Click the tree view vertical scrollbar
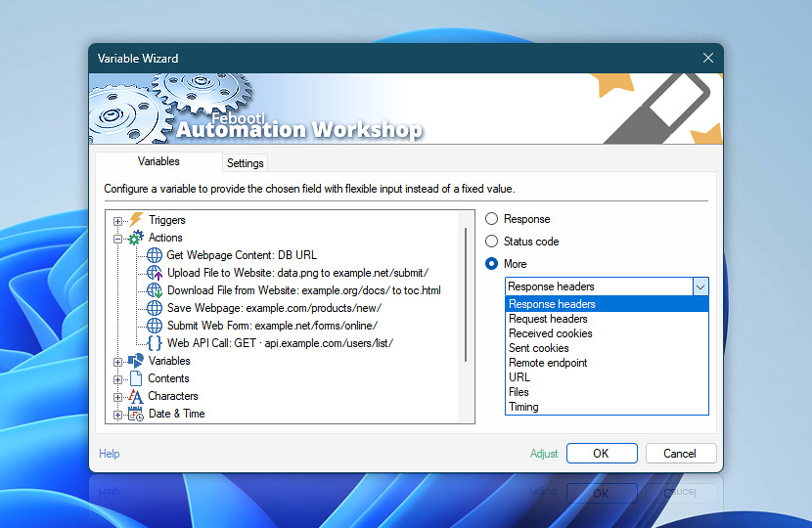This screenshot has width=812, height=528. [x=466, y=295]
